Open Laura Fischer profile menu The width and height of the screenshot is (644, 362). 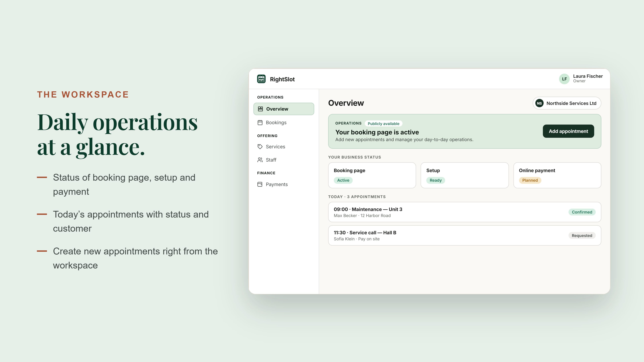click(581, 79)
